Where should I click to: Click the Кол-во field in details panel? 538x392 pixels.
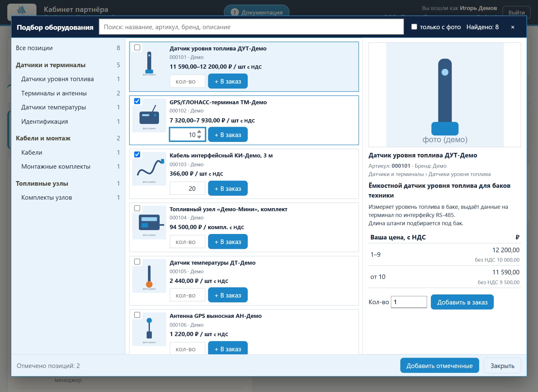coord(409,302)
